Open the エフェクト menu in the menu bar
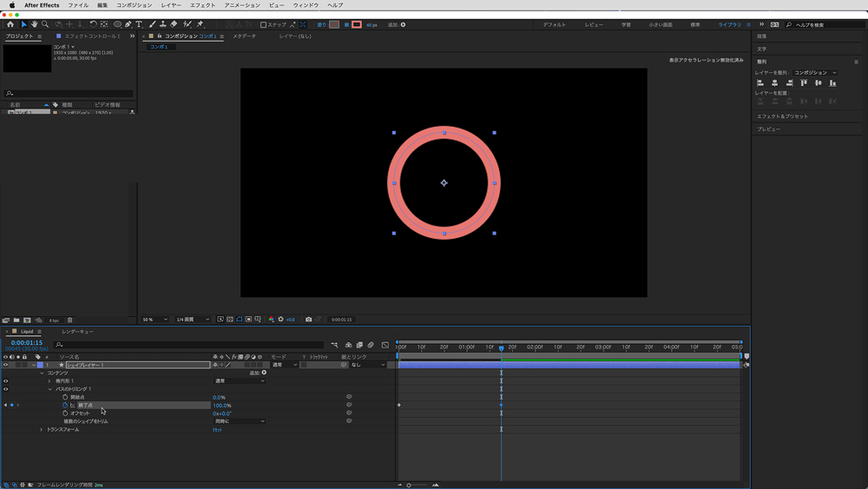The width and height of the screenshot is (868, 489). [202, 5]
